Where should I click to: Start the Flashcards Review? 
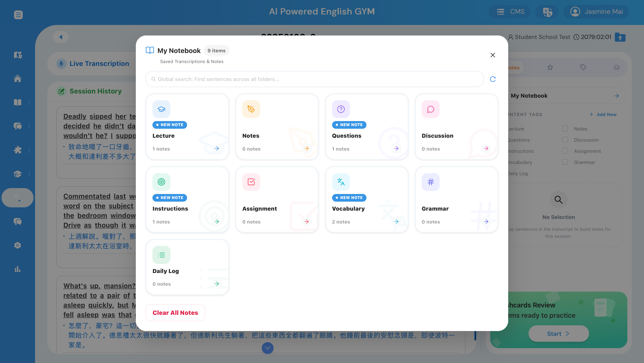(x=558, y=333)
